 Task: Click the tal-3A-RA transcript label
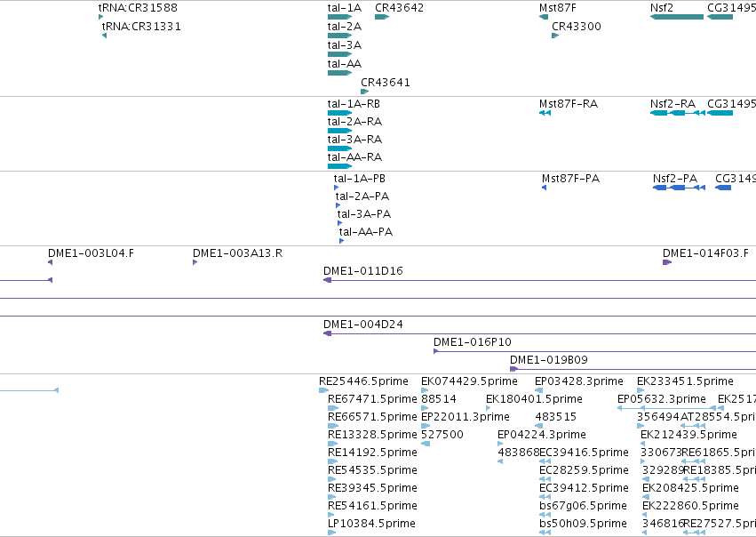tap(354, 140)
